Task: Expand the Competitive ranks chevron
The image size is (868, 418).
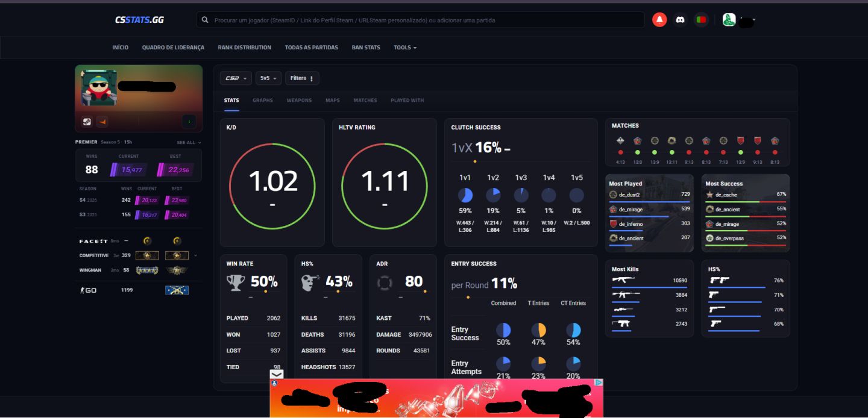Action: point(195,255)
